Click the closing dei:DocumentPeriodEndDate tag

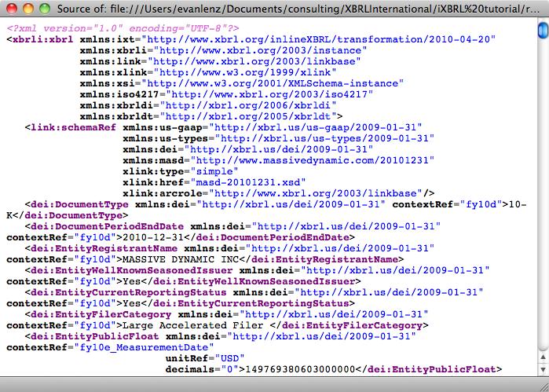click(269, 237)
